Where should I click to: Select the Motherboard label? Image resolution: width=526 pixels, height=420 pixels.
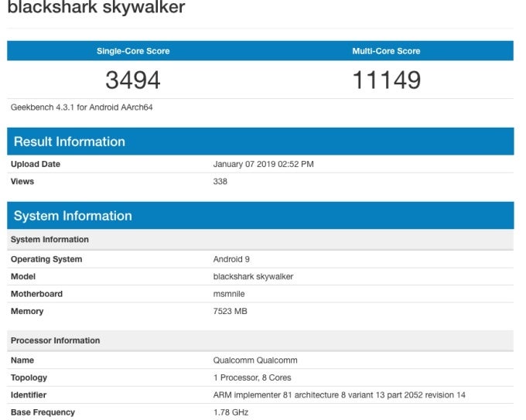click(x=36, y=294)
